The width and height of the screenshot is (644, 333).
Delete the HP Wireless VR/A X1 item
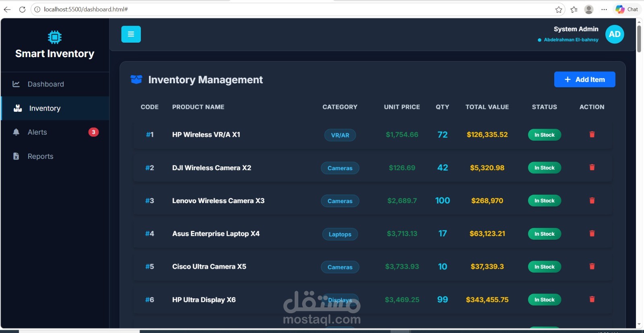592,134
